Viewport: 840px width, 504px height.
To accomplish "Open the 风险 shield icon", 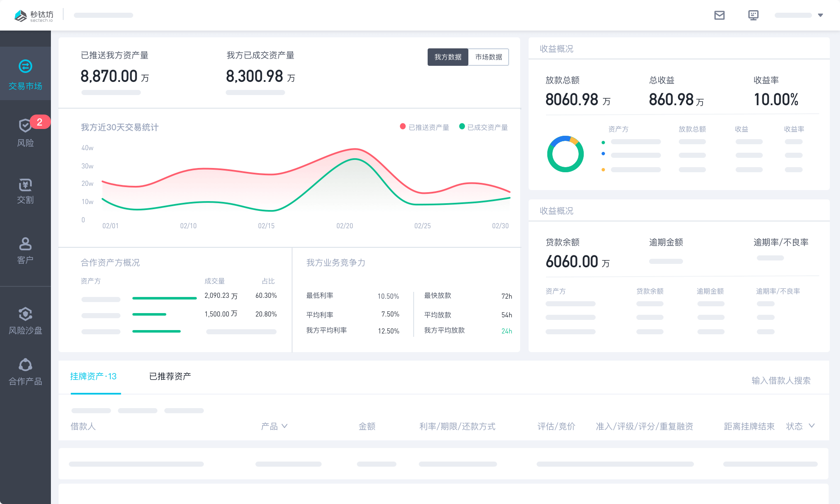I will click(25, 125).
